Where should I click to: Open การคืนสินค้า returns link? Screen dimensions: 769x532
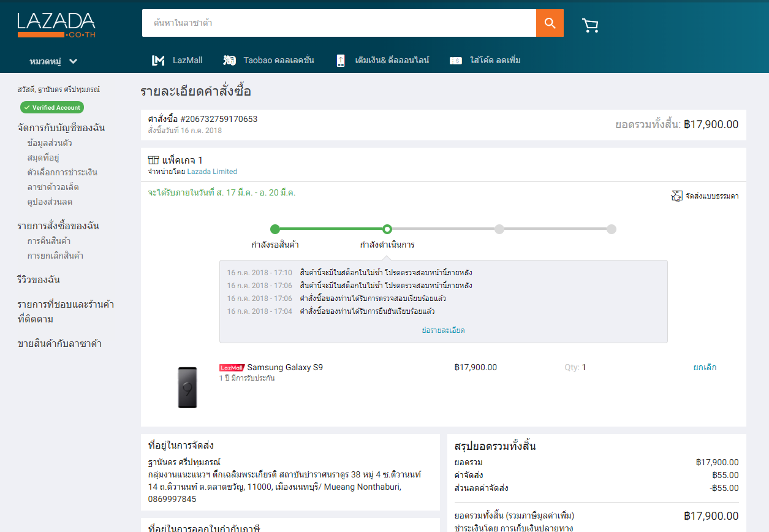[x=48, y=241]
